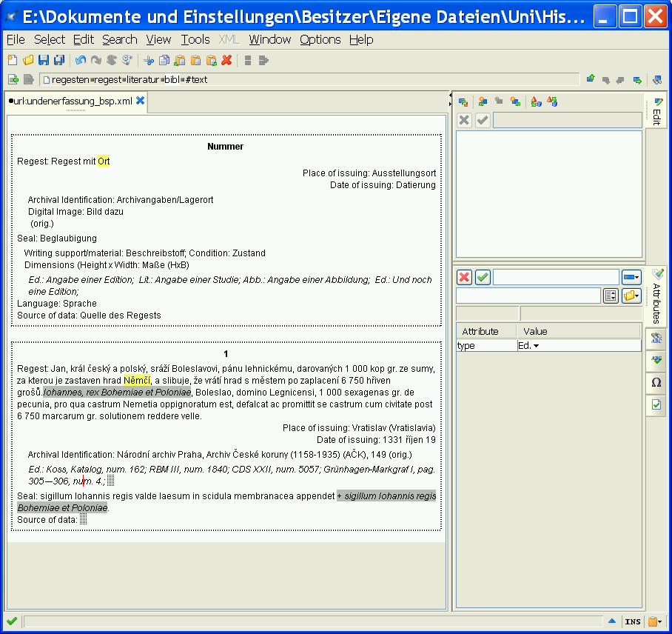Switch to the Edit side tab

(656, 111)
